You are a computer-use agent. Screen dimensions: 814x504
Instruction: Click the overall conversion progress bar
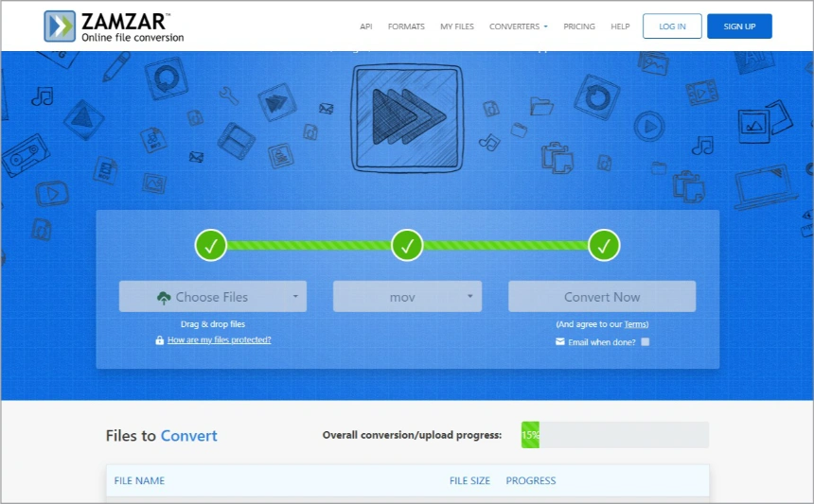pos(614,435)
